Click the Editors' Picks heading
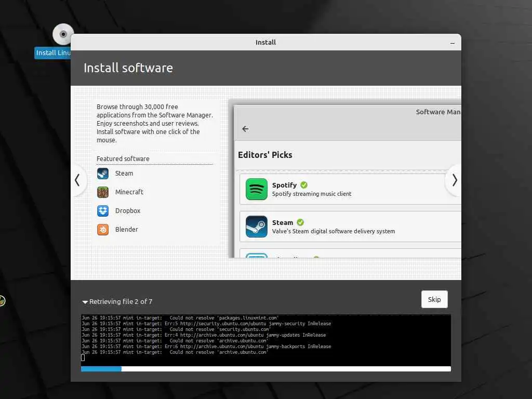 coord(265,155)
